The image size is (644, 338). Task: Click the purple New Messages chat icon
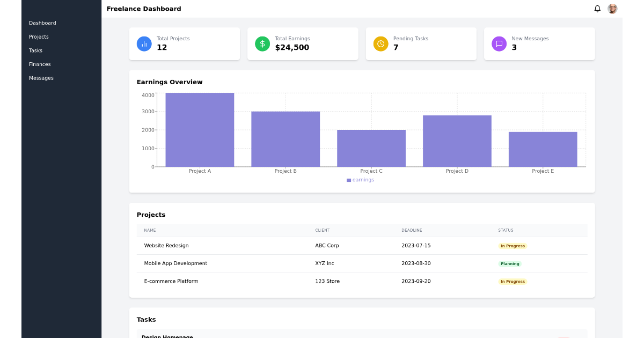499,43
